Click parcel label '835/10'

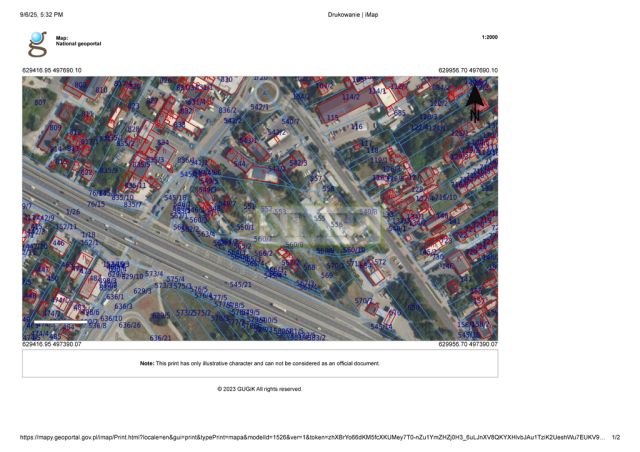click(x=122, y=198)
